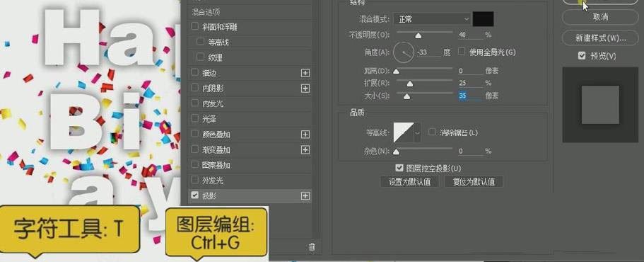The width and height of the screenshot is (644, 262).
Task: Enable the 外发光 checkbox
Action: point(194,180)
